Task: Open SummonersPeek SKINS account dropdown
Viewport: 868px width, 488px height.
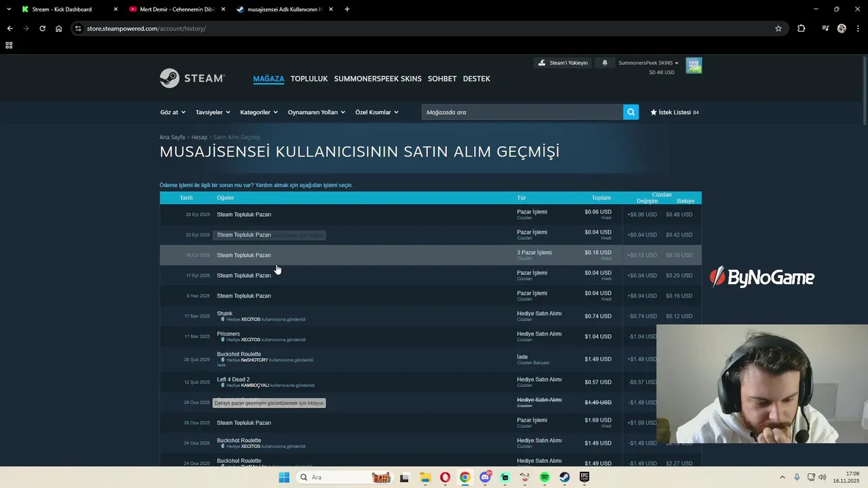Action: pyautogui.click(x=648, y=63)
